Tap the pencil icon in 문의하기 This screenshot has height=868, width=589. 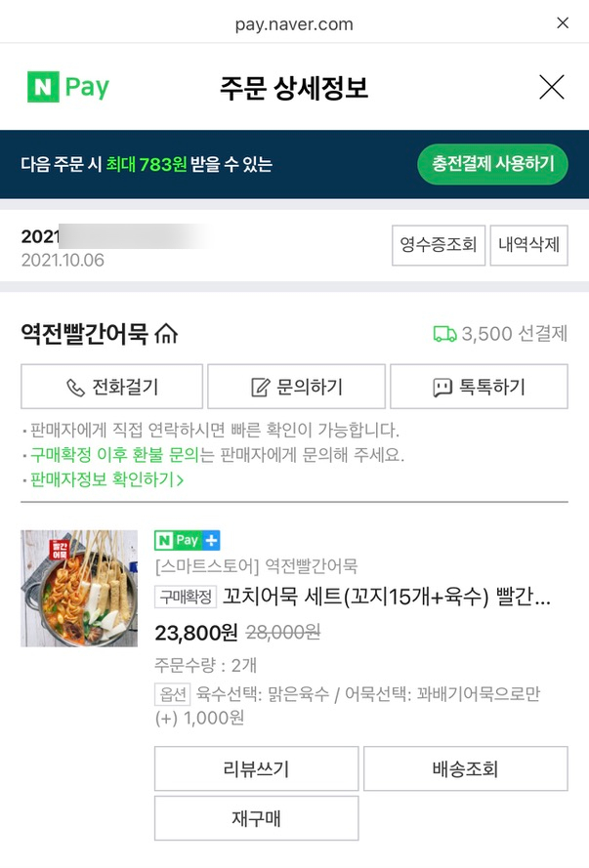pos(260,387)
